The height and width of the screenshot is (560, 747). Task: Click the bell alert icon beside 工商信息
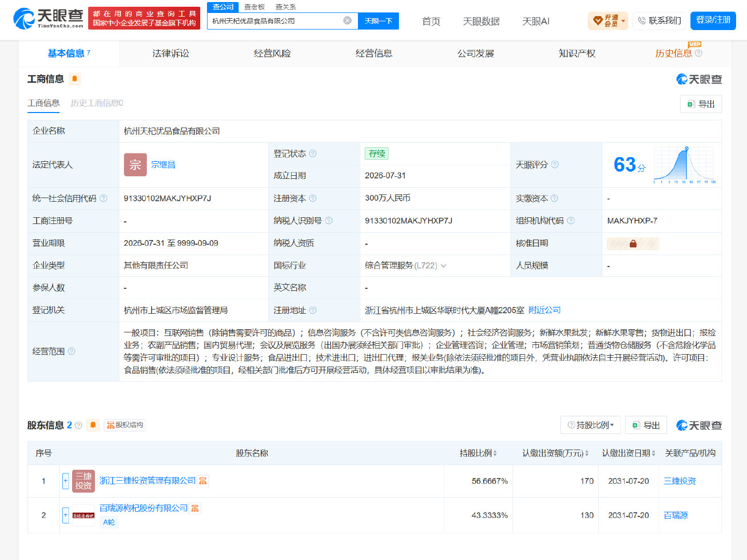pos(75,79)
